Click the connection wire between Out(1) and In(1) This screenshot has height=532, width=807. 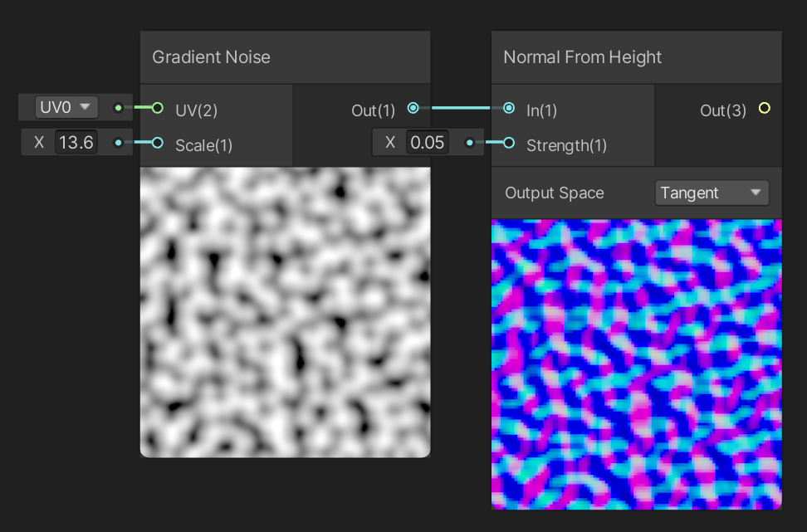[x=461, y=108]
